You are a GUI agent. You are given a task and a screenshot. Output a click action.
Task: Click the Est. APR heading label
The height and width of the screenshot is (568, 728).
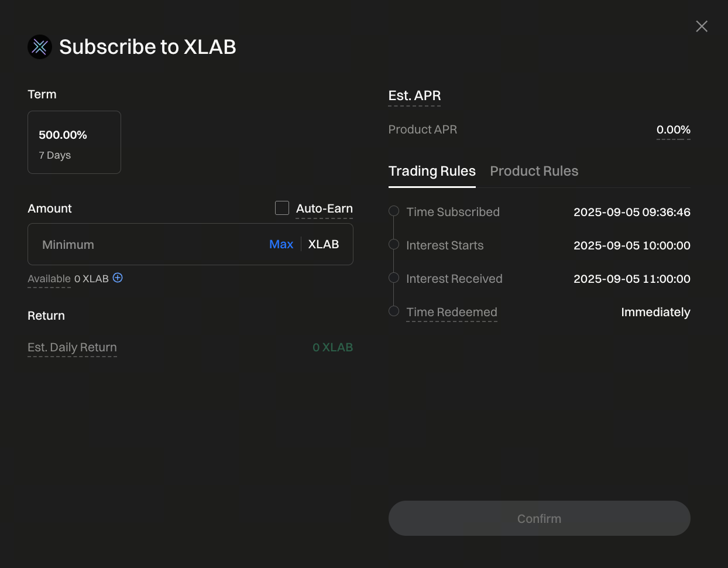414,95
